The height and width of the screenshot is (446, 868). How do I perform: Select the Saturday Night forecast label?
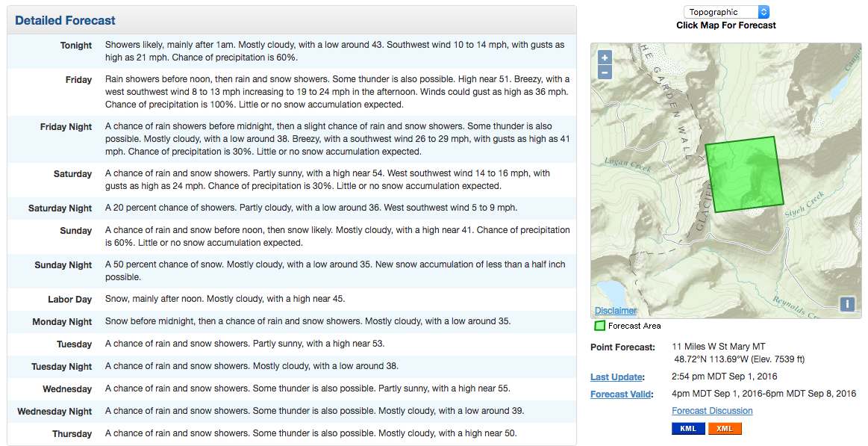60,208
